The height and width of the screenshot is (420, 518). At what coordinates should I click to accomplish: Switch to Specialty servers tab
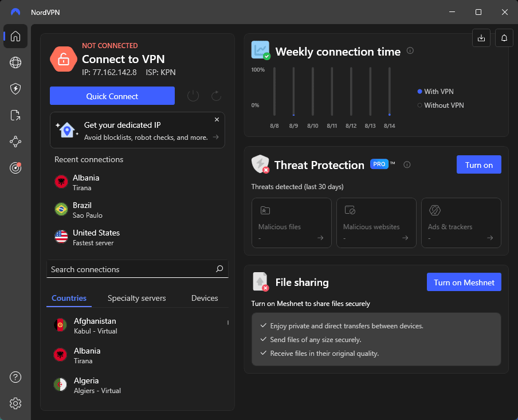[137, 298]
